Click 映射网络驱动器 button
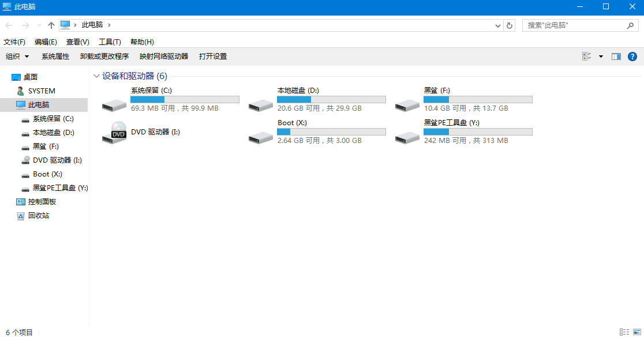Screen dimensions: 644x338 tap(164, 57)
